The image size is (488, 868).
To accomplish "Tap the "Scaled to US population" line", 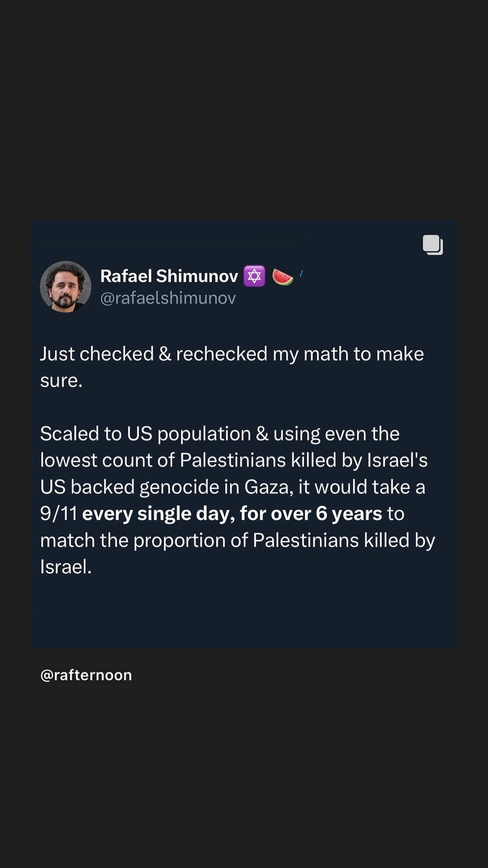I will [x=220, y=434].
